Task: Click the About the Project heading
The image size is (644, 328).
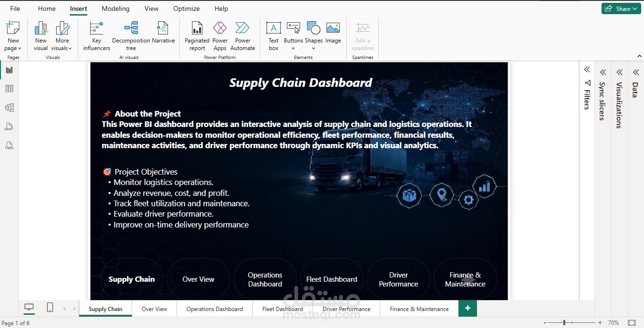Action: coord(148,114)
